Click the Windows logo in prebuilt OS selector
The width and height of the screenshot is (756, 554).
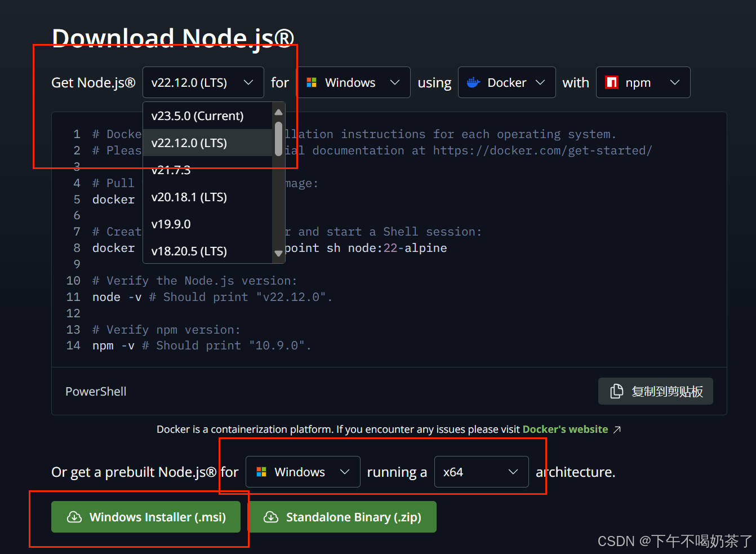coord(261,472)
